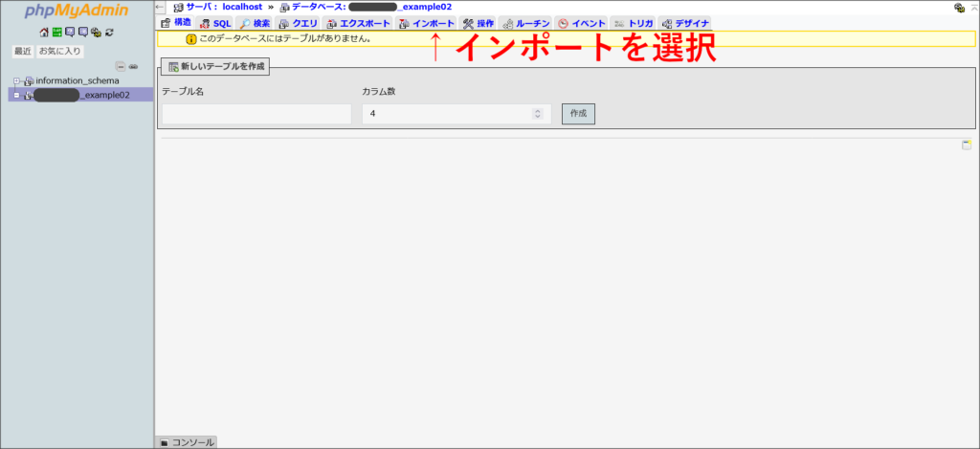Click the green logout icon
Screen dimensions: 980x449
56,32
